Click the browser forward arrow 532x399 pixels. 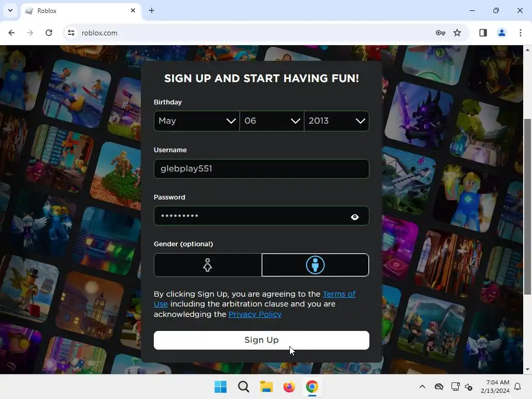[30, 33]
